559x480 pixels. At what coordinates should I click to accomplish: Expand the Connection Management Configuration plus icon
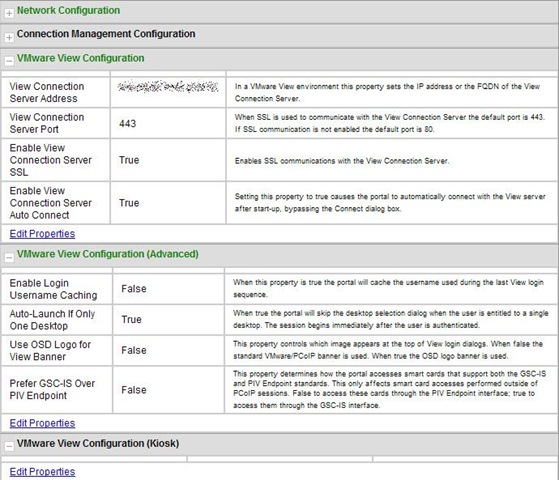pyautogui.click(x=9, y=37)
